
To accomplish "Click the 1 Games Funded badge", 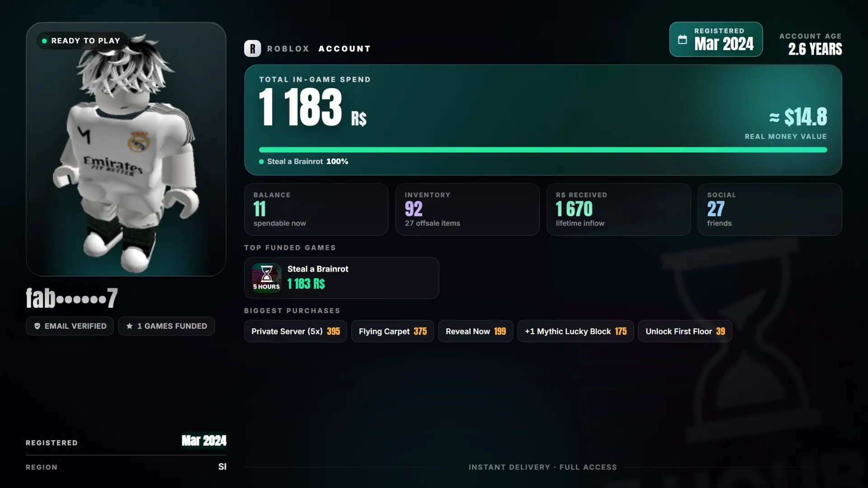I will (x=166, y=326).
